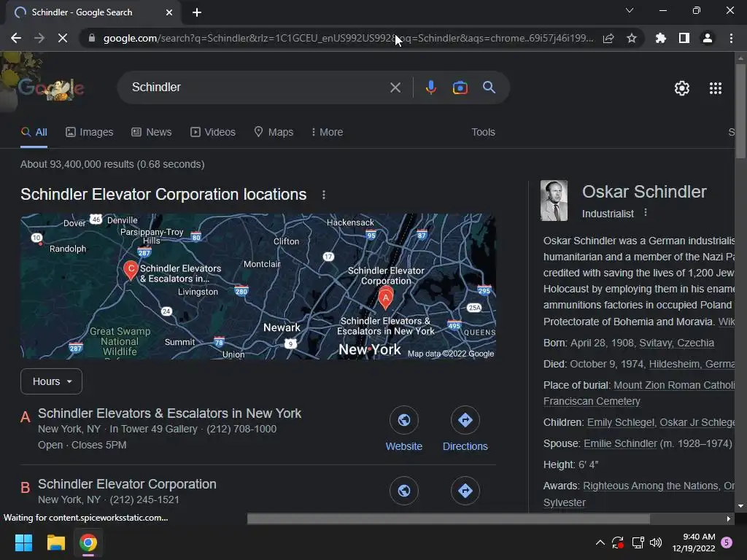Image resolution: width=747 pixels, height=560 pixels.
Task: Open a new browser tab
Action: click(x=197, y=12)
